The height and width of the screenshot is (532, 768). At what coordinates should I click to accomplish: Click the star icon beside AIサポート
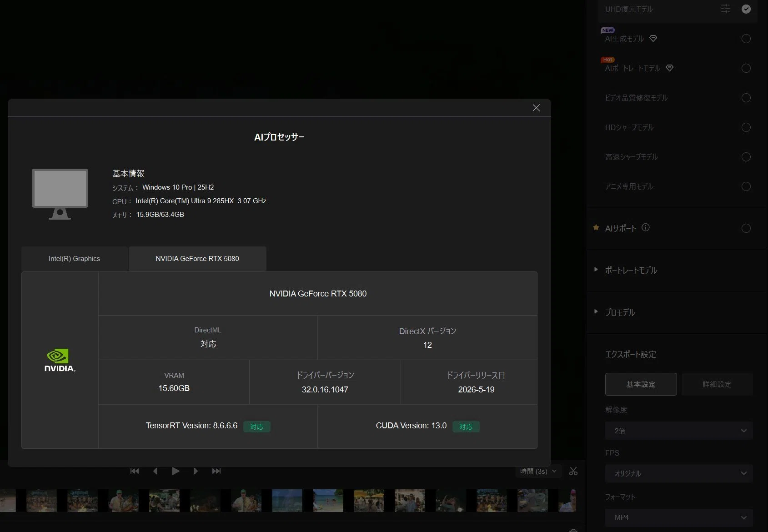(x=596, y=227)
